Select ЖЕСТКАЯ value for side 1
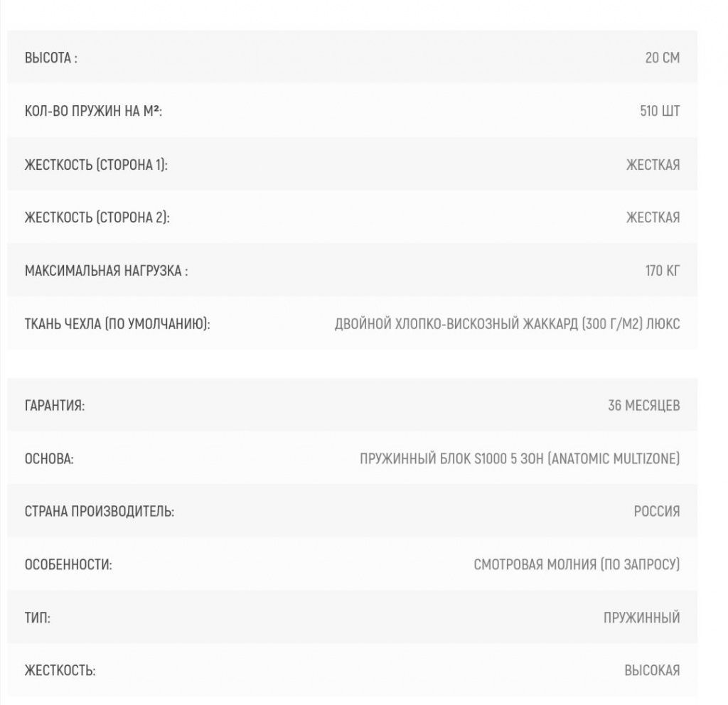Image resolution: width=728 pixels, height=705 pixels. coord(653,165)
